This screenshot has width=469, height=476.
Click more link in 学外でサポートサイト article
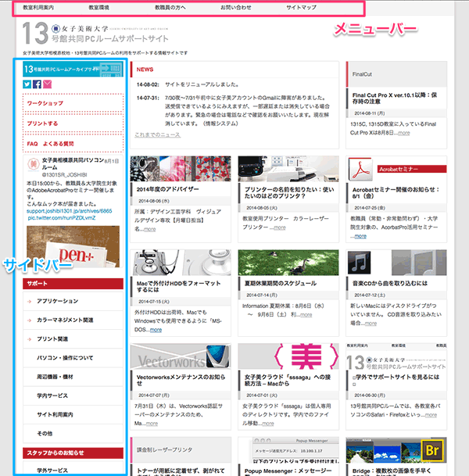431,414
